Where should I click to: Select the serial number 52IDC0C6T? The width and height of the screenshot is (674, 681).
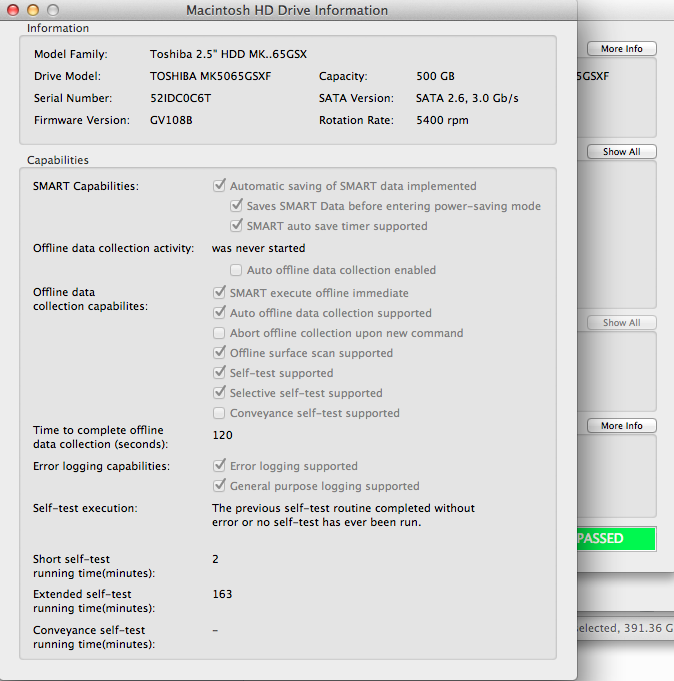click(x=180, y=98)
